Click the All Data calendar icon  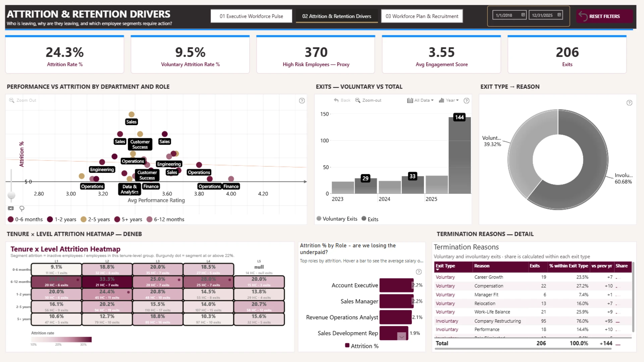(410, 100)
